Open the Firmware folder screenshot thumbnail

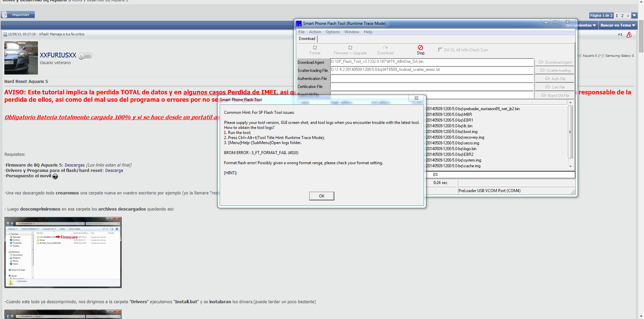click(63, 253)
